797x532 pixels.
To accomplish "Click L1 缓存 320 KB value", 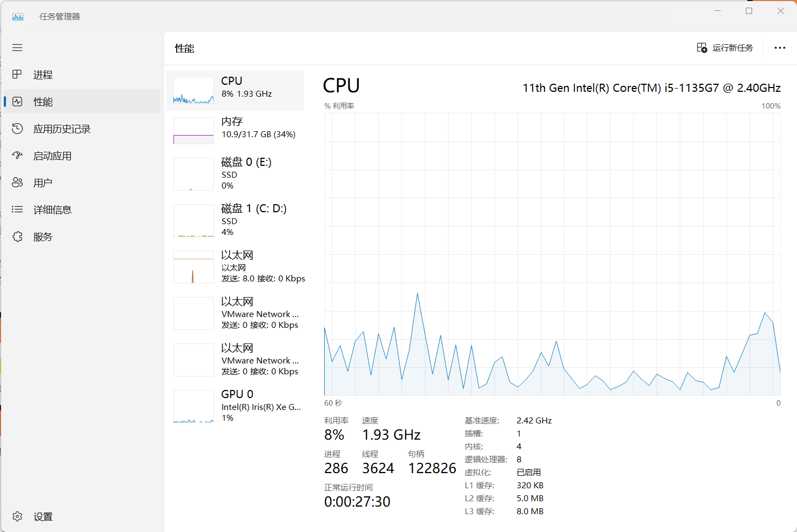I will (x=530, y=485).
